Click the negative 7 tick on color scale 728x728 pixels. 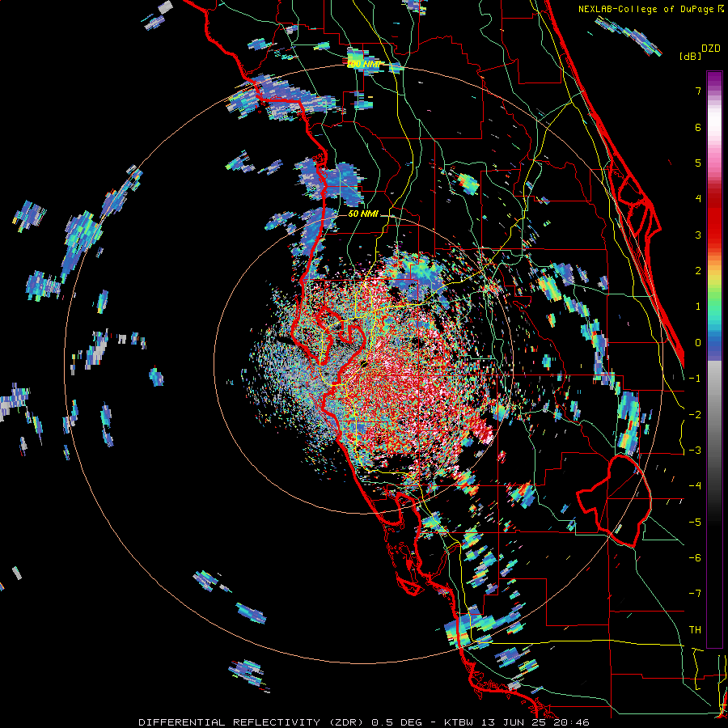click(x=695, y=594)
